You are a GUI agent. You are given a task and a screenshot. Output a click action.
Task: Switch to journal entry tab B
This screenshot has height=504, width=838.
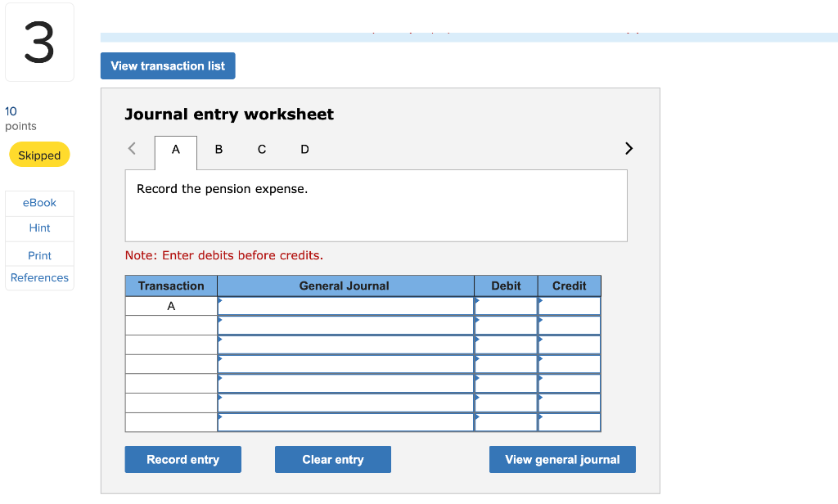[219, 150]
